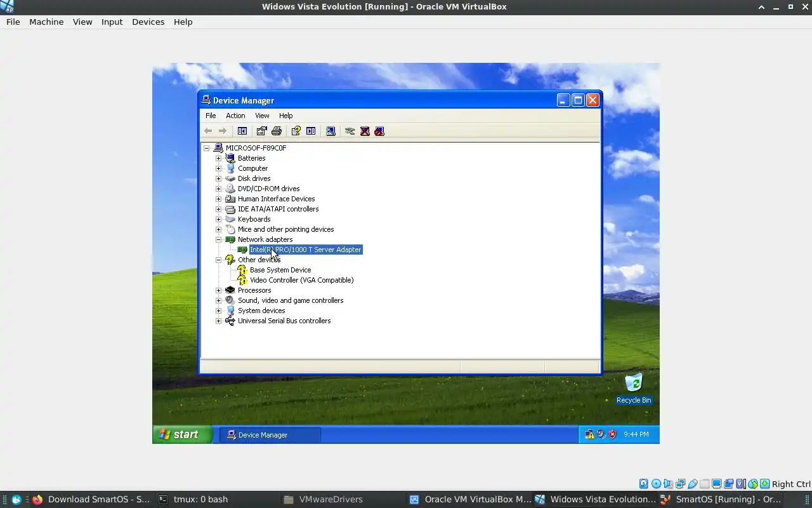The image size is (812, 508).
Task: Open the VirtualBox Devices menu
Action: click(148, 22)
